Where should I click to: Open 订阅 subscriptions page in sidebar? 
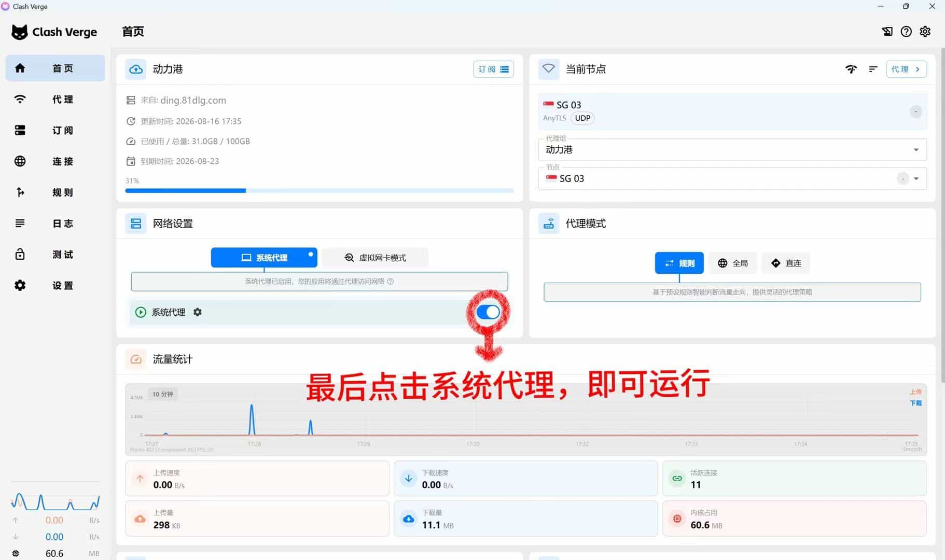[x=55, y=130]
